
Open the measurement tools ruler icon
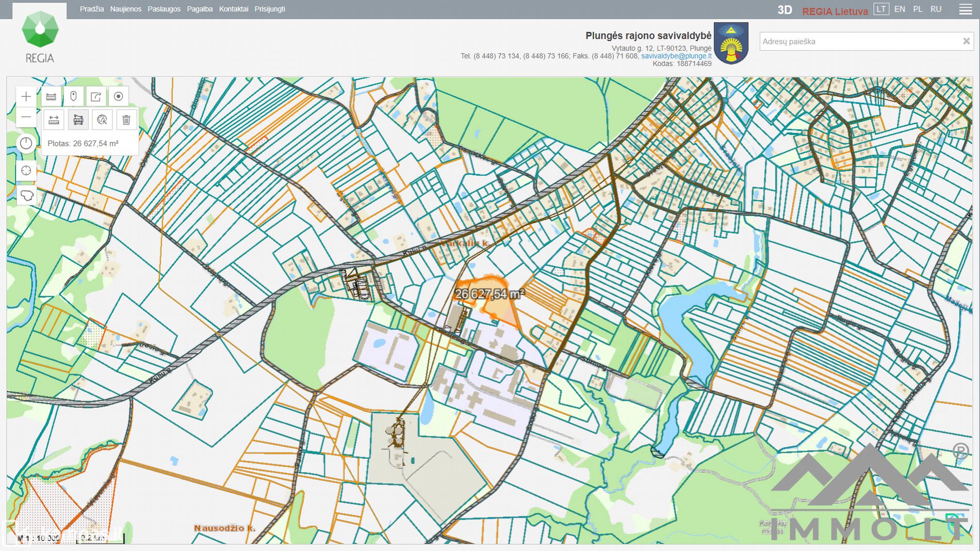51,96
